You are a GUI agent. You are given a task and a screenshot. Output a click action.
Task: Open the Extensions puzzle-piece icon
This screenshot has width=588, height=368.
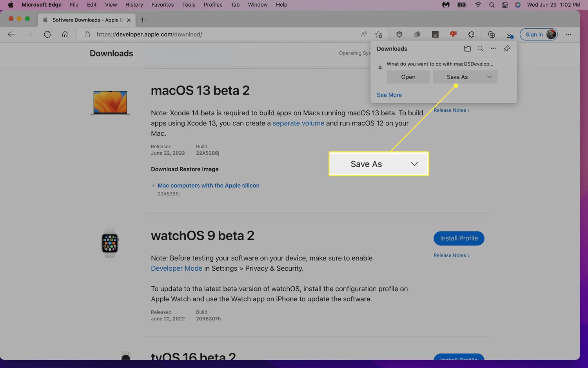click(x=471, y=35)
